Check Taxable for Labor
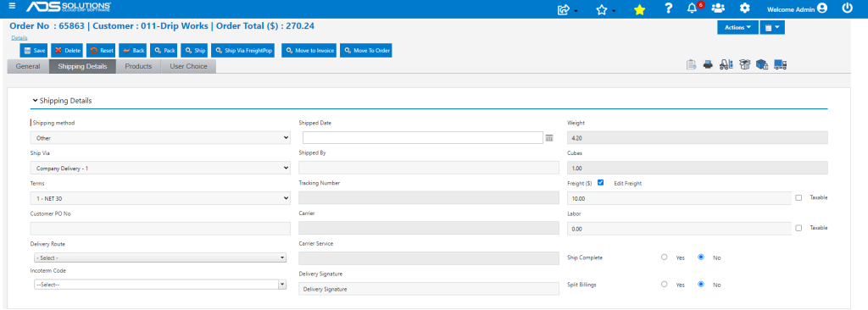Image resolution: width=868 pixels, height=310 pixels. (x=798, y=228)
